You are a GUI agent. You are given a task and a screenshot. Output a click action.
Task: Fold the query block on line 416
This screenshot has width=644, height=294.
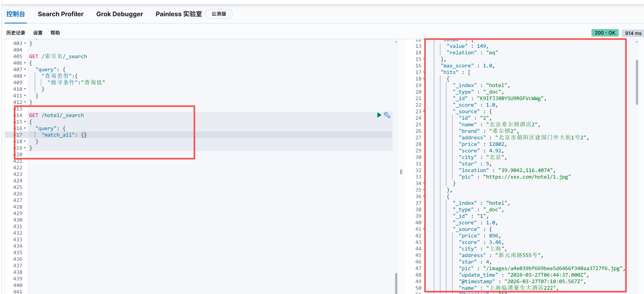click(x=25, y=128)
